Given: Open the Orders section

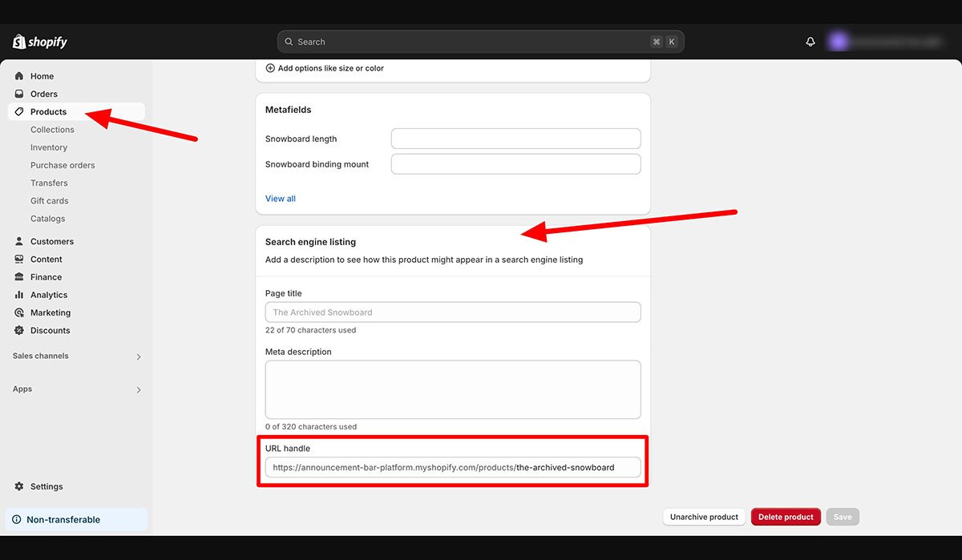Looking at the screenshot, I should (44, 94).
